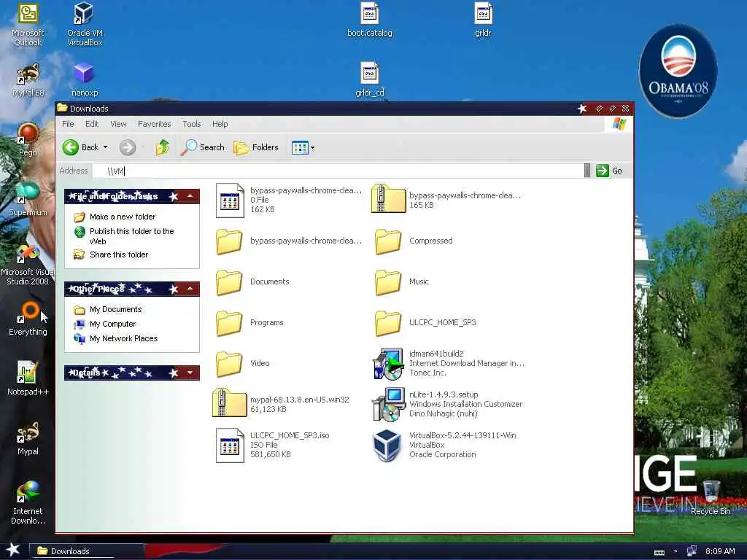This screenshot has width=747, height=560.
Task: Open the nanoxp desktop icon
Action: (85, 79)
